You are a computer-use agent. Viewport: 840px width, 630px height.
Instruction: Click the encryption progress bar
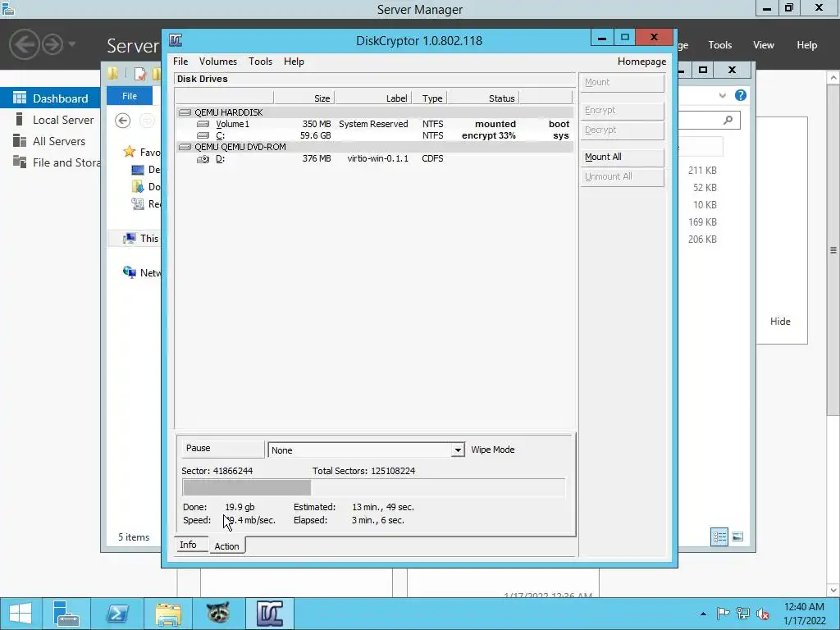click(373, 488)
